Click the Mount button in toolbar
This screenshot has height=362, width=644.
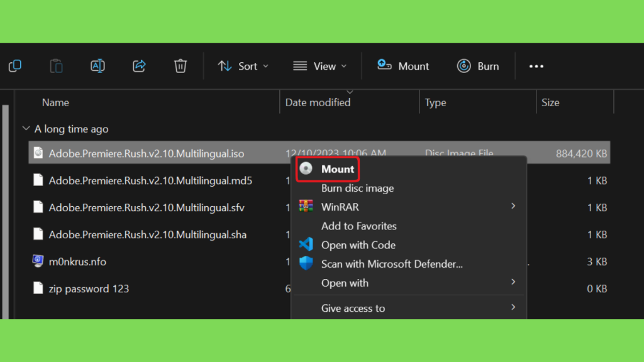coord(403,65)
